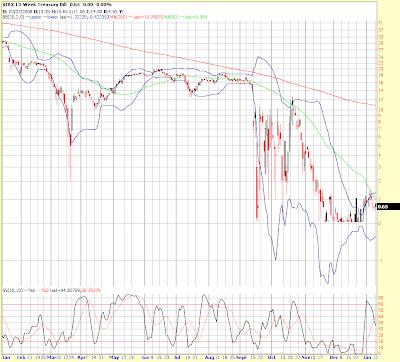Click the Aug month label on the time axis
The height and width of the screenshot is (362, 400).
tap(209, 358)
